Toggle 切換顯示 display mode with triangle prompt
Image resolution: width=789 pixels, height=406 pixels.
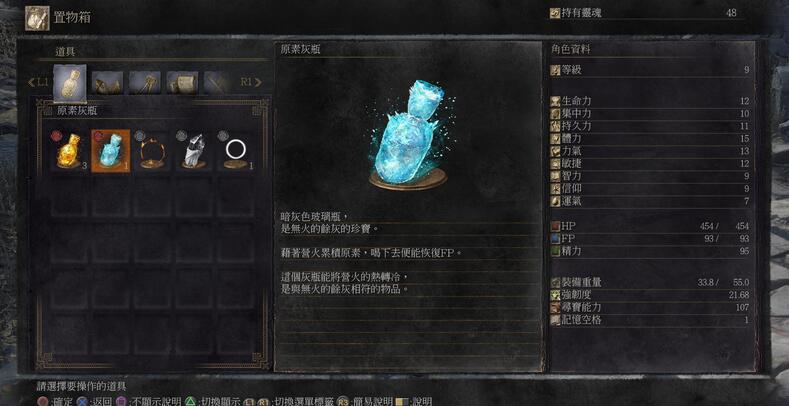click(211, 401)
